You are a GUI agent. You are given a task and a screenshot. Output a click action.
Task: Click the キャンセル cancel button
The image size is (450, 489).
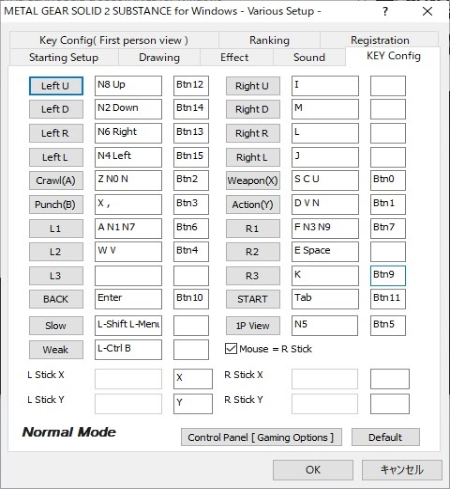(x=402, y=470)
